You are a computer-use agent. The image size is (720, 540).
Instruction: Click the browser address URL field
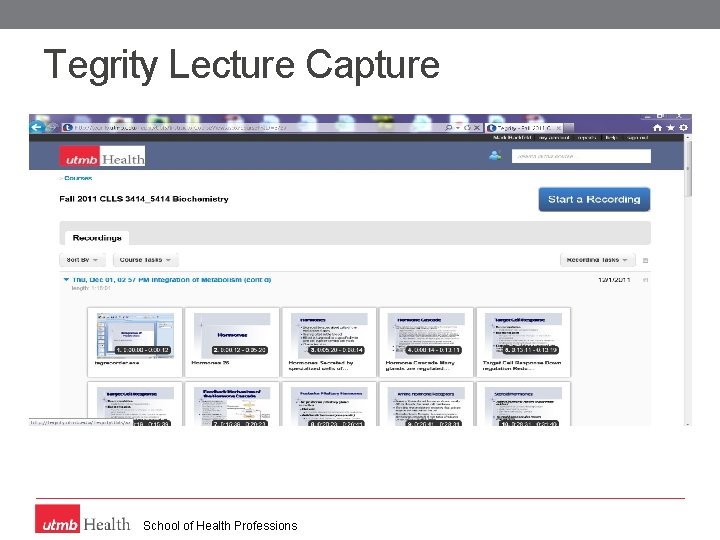253,128
